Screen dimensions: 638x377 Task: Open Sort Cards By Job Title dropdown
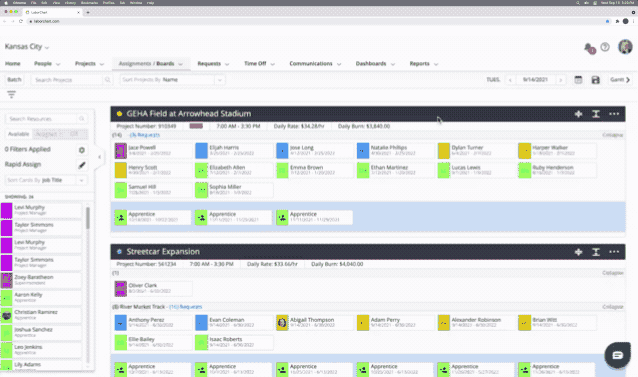(x=46, y=180)
